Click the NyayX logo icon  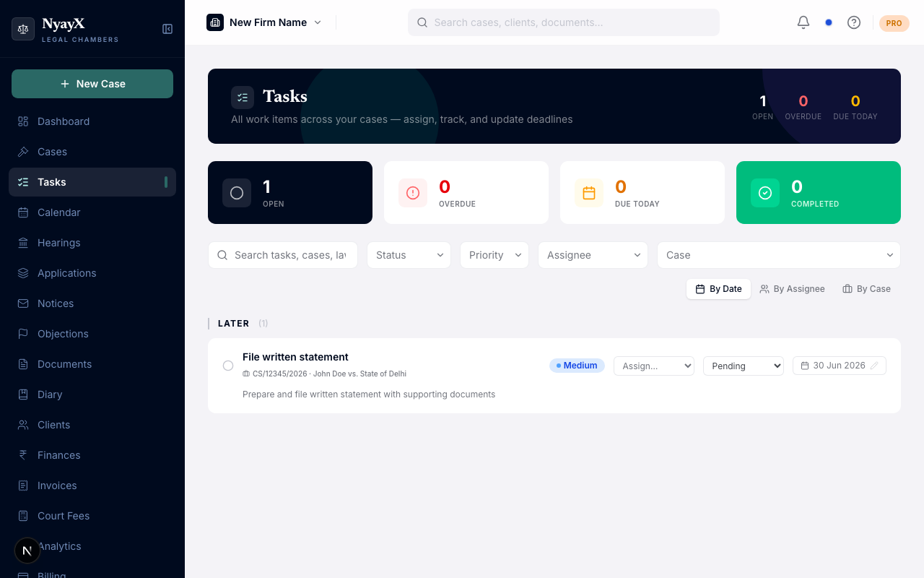[22, 29]
